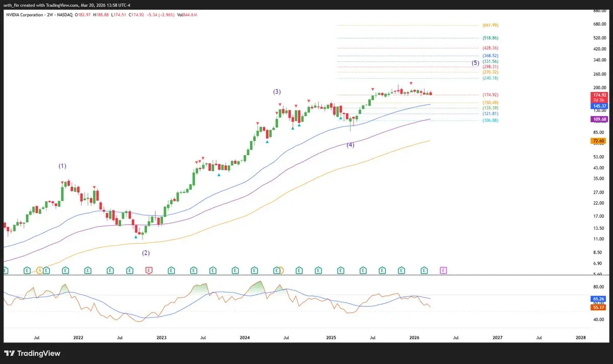Screen dimensions: 613x364
Task: Click the 260.00 price axis label
Action: 599,74
